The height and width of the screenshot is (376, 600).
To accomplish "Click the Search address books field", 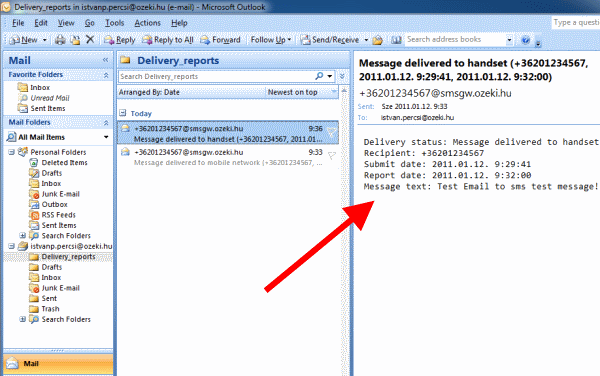I will point(455,39).
